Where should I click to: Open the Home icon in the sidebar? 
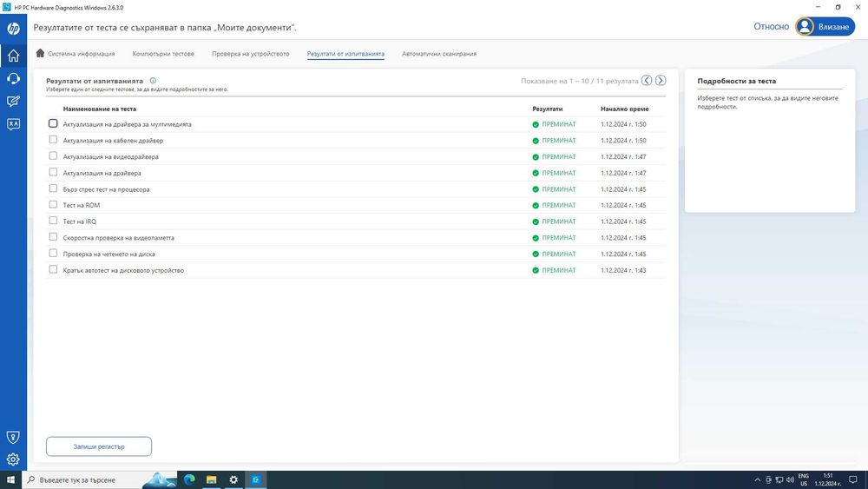pyautogui.click(x=13, y=56)
